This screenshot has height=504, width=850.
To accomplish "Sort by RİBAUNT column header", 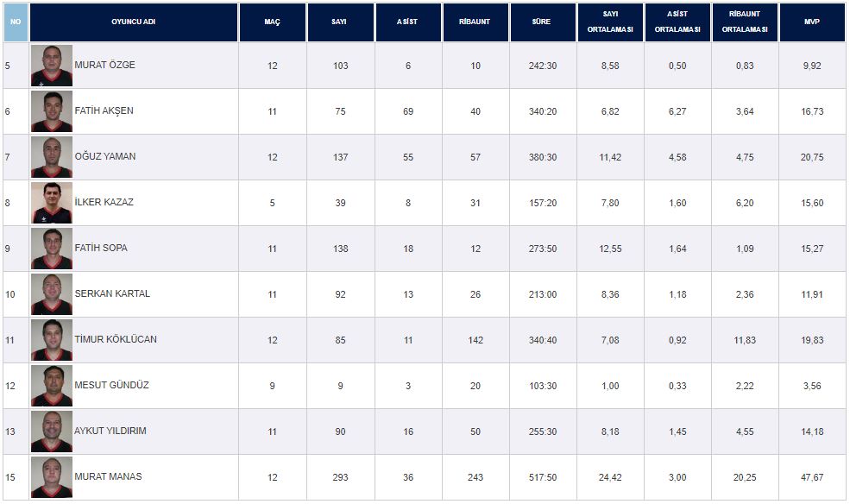I will [x=475, y=22].
